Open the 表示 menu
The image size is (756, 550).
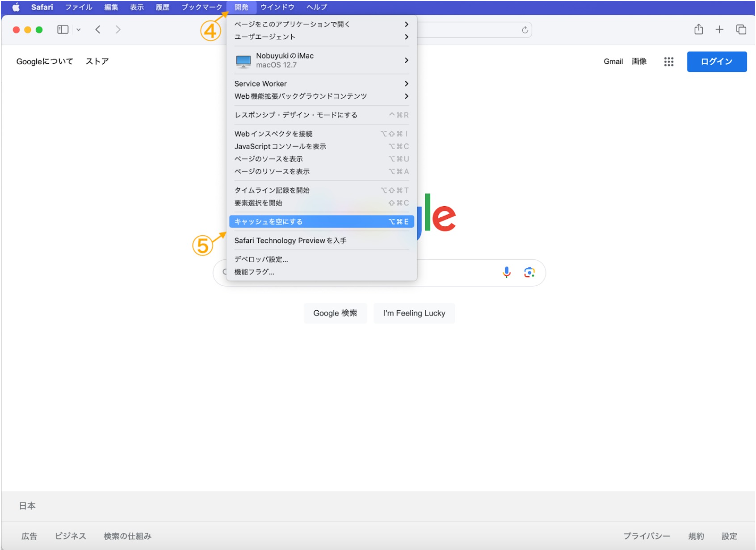(137, 7)
